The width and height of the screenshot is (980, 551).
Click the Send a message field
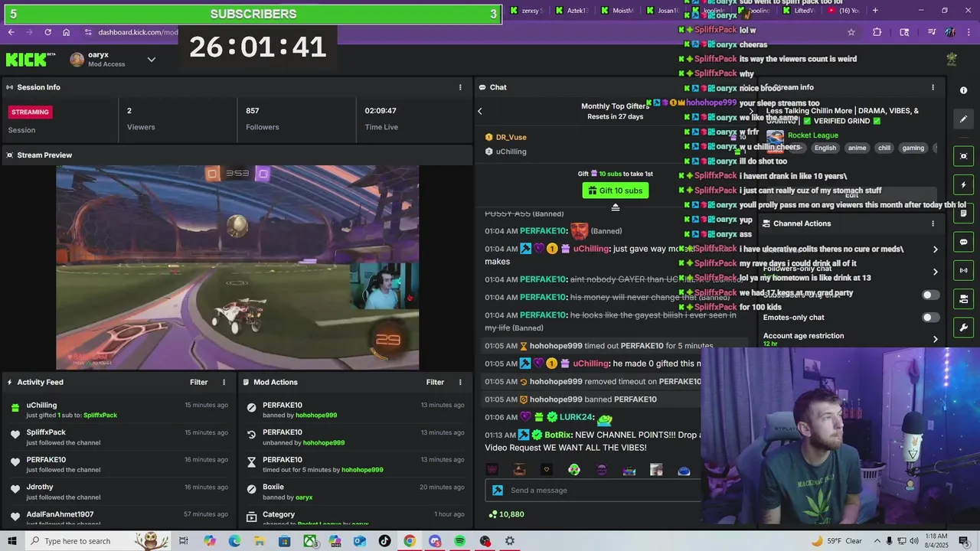point(593,491)
